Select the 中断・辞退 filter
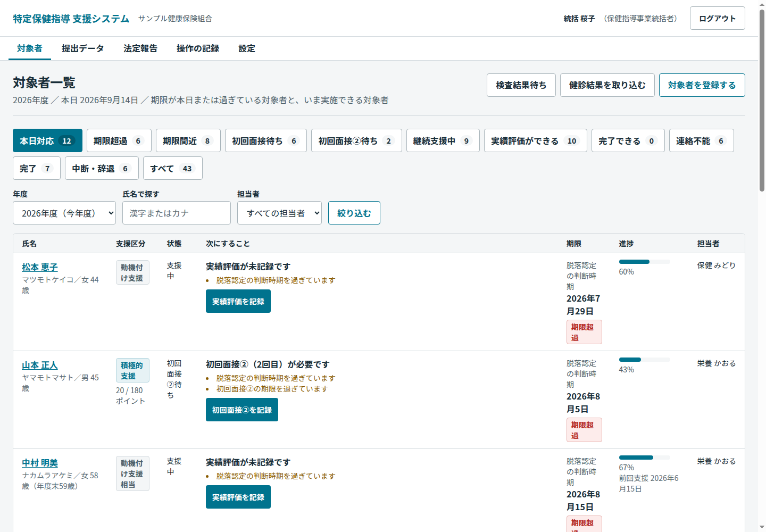The image size is (766, 532). tap(102, 168)
